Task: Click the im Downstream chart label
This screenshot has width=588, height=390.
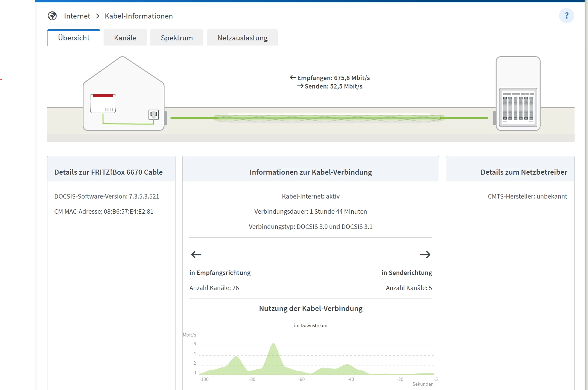Action: coord(311,325)
